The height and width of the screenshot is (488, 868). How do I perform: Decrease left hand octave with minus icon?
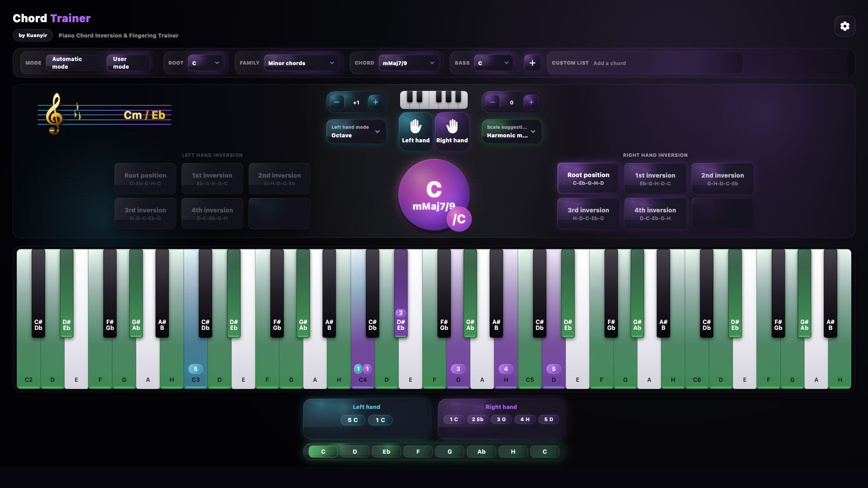(336, 102)
